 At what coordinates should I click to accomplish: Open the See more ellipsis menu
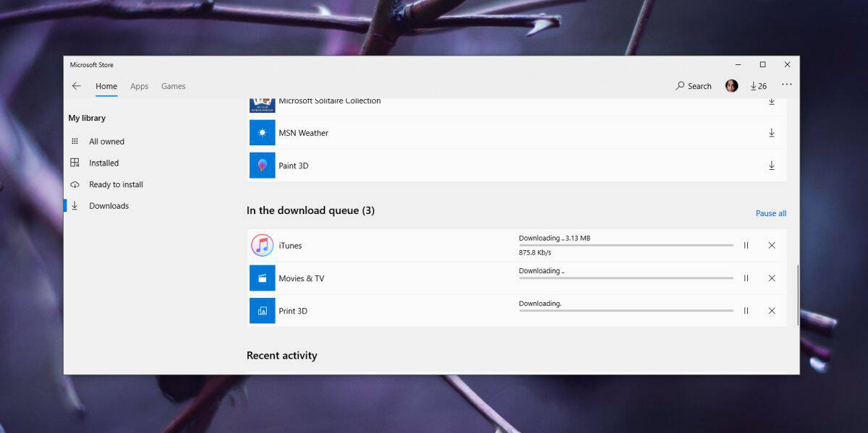tap(787, 85)
